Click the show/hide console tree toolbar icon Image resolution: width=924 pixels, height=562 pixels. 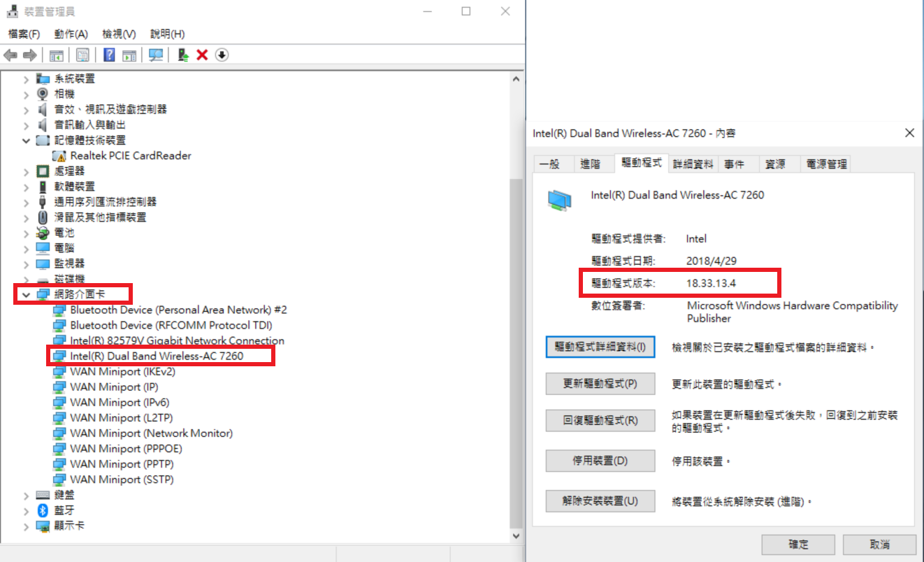coord(56,55)
